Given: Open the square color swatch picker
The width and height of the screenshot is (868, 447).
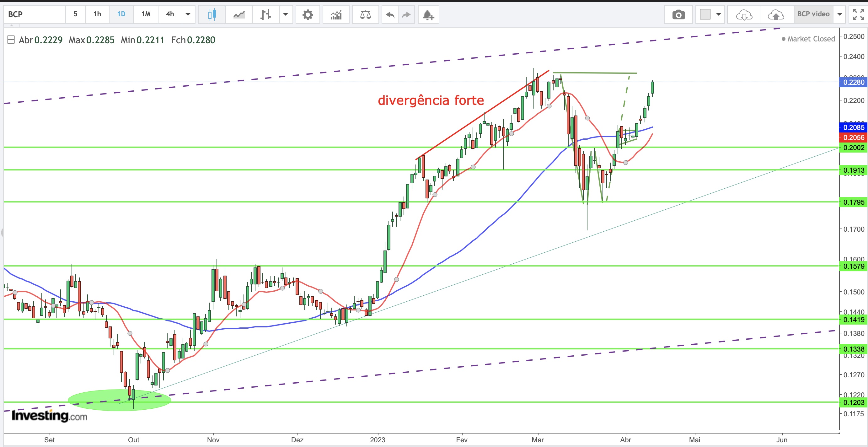Looking at the screenshot, I should 705,14.
